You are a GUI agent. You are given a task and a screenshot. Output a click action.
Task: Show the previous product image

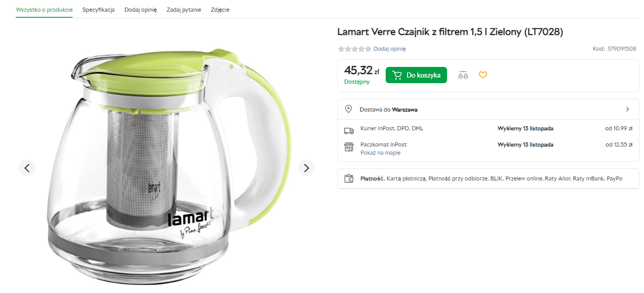(27, 168)
